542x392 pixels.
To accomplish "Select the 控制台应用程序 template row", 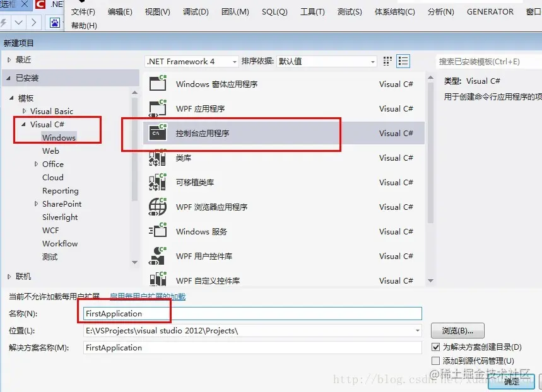I will 284,133.
